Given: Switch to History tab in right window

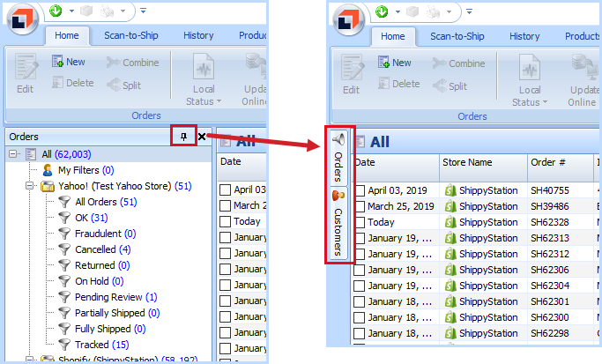Looking at the screenshot, I should [x=524, y=36].
